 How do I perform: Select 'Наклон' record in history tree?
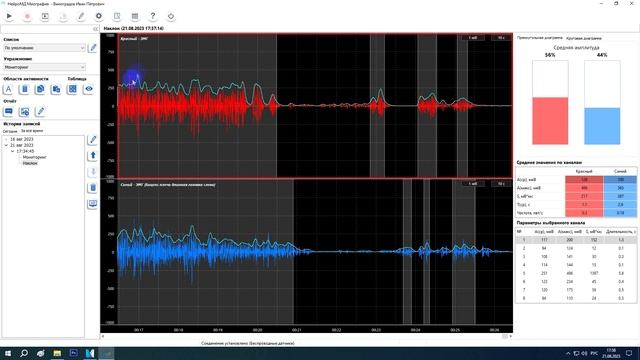point(30,163)
